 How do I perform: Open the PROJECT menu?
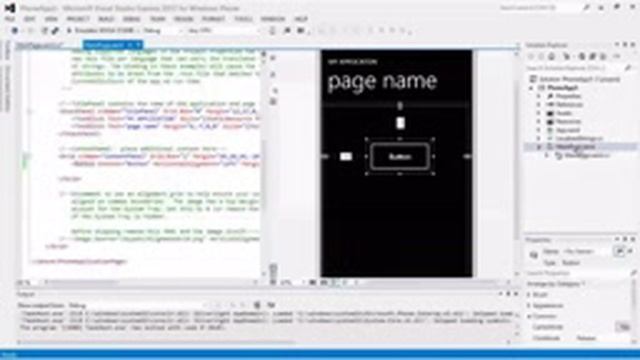click(x=78, y=19)
